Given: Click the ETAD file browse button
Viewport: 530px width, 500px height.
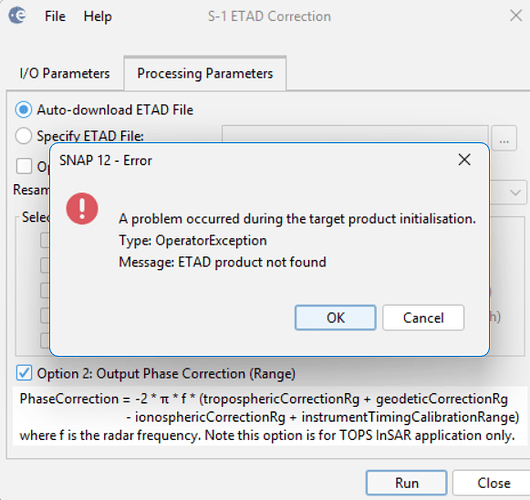Looking at the screenshot, I should 504,138.
